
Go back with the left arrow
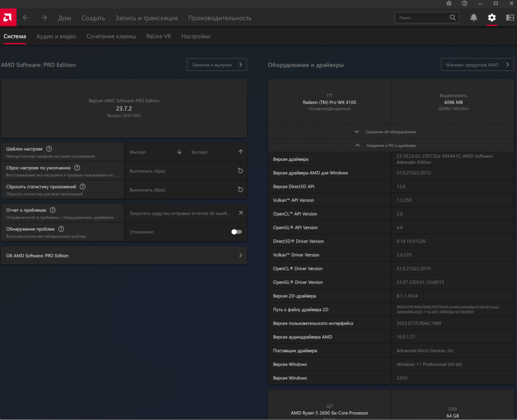coord(25,18)
